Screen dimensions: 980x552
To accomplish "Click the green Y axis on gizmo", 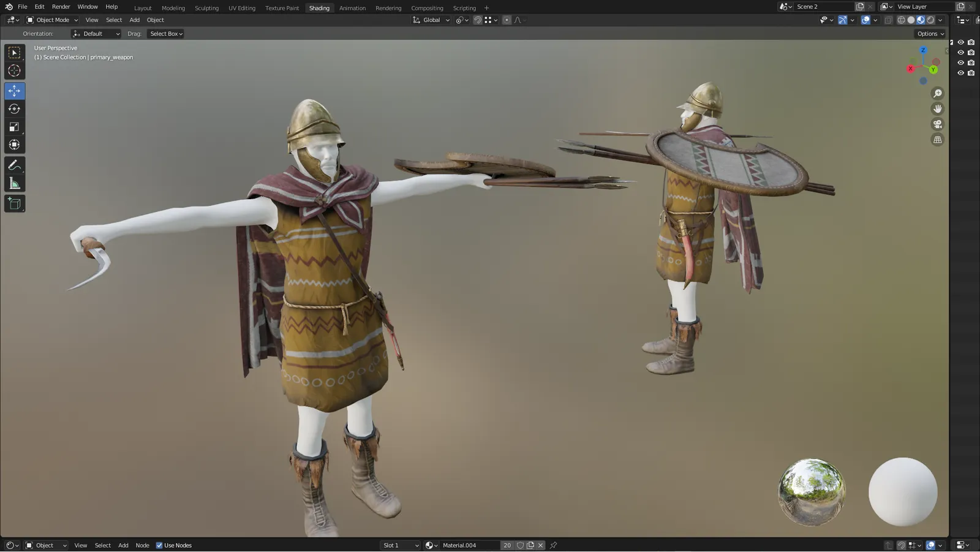I will click(933, 70).
